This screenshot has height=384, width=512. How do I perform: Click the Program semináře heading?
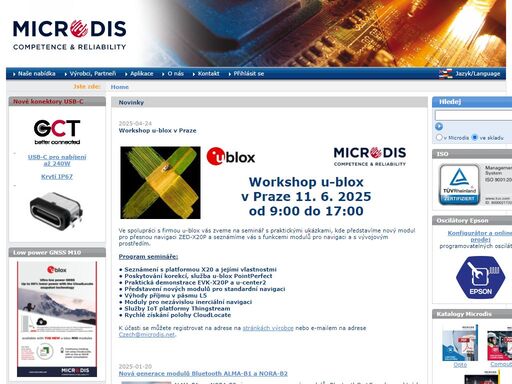[148, 257]
